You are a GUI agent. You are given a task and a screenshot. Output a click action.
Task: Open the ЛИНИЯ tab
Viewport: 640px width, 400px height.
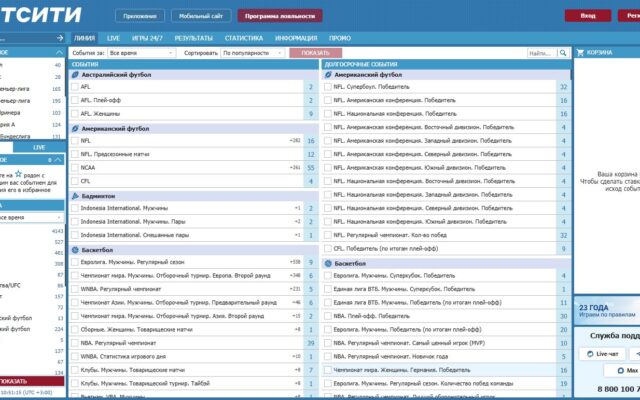pyautogui.click(x=84, y=38)
